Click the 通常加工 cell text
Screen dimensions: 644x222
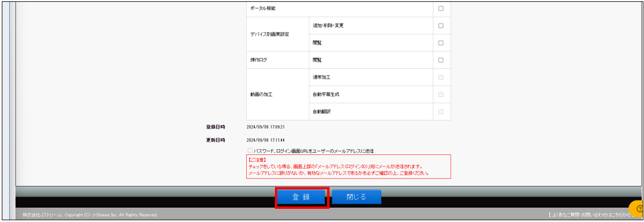click(x=321, y=77)
